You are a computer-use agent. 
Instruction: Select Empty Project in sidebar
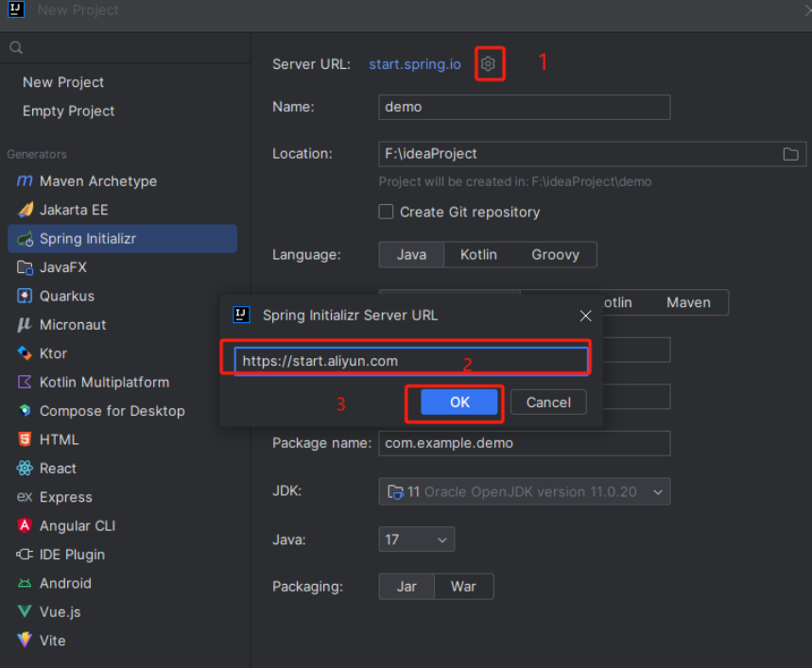(x=68, y=111)
